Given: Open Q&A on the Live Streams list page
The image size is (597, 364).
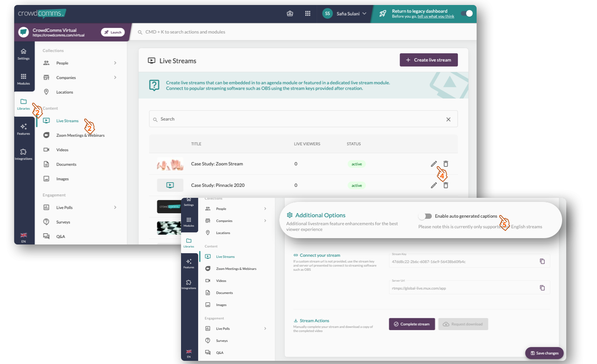Looking at the screenshot, I should 61,236.
